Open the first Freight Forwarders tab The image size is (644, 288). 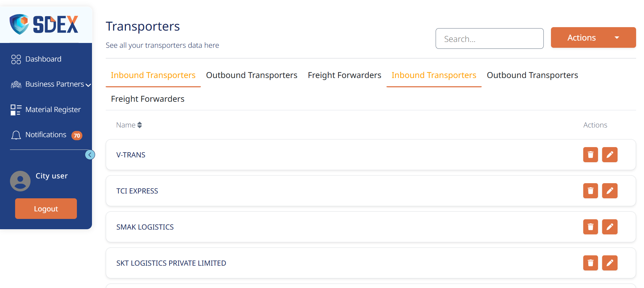click(344, 75)
